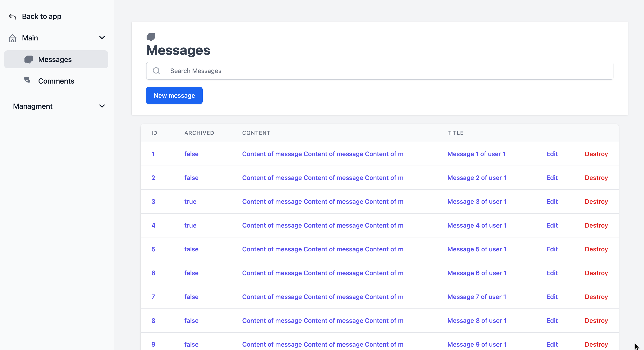The height and width of the screenshot is (350, 644).
Task: Focus the Search Messages field
Action: (385, 71)
